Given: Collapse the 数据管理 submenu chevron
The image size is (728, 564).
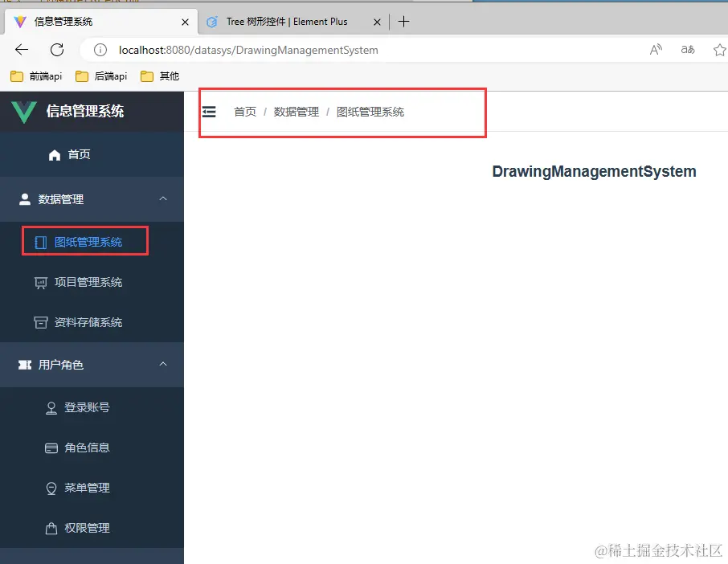Looking at the screenshot, I should tap(163, 198).
